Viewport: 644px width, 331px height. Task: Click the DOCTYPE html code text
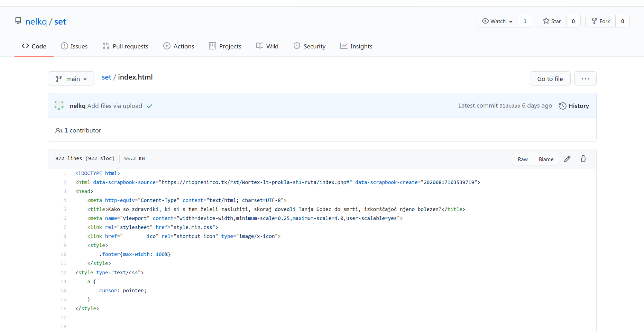pyautogui.click(x=98, y=173)
